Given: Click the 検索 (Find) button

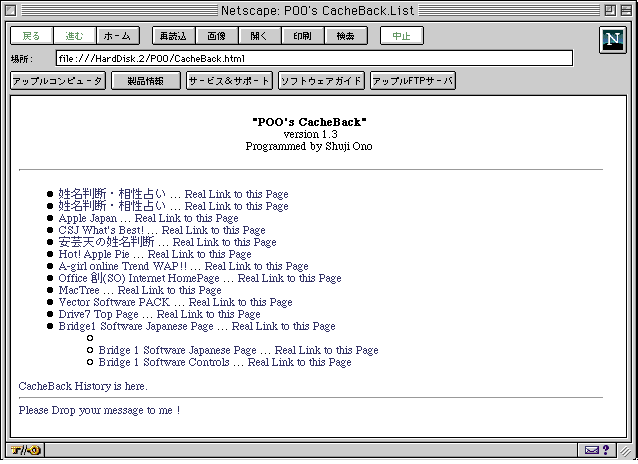Looking at the screenshot, I should tap(346, 36).
